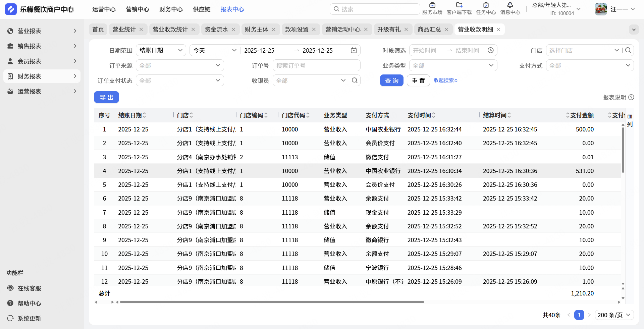
Task: Click the calendar icon in date range
Action: pos(354,50)
